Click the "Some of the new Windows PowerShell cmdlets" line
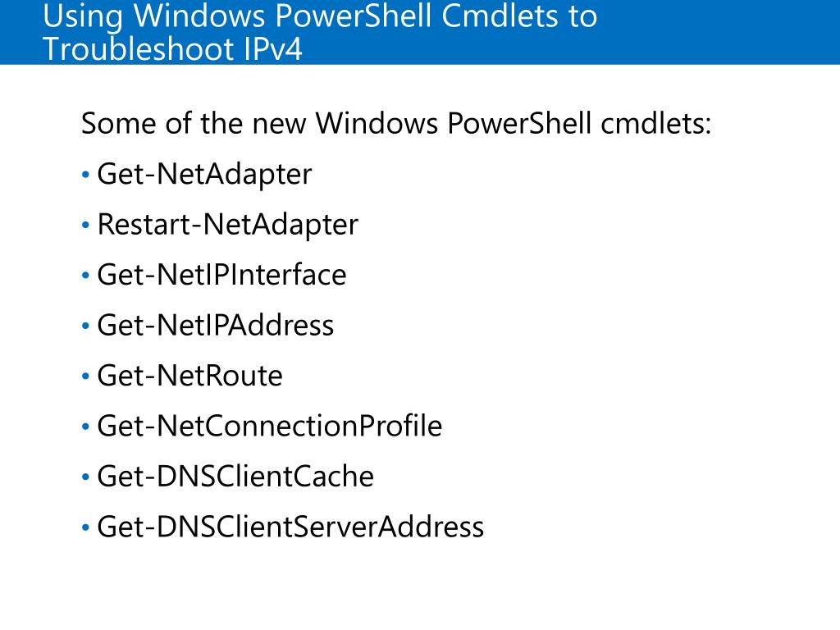 click(x=396, y=124)
